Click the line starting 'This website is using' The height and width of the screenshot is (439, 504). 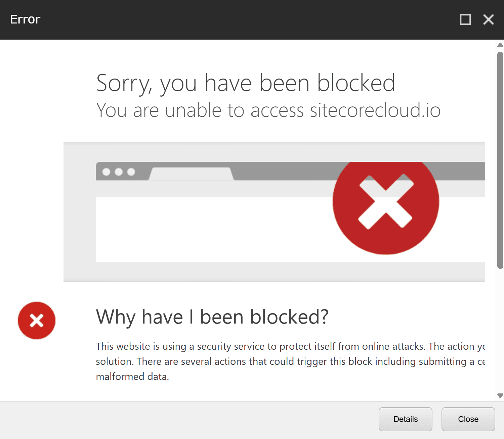(290, 346)
